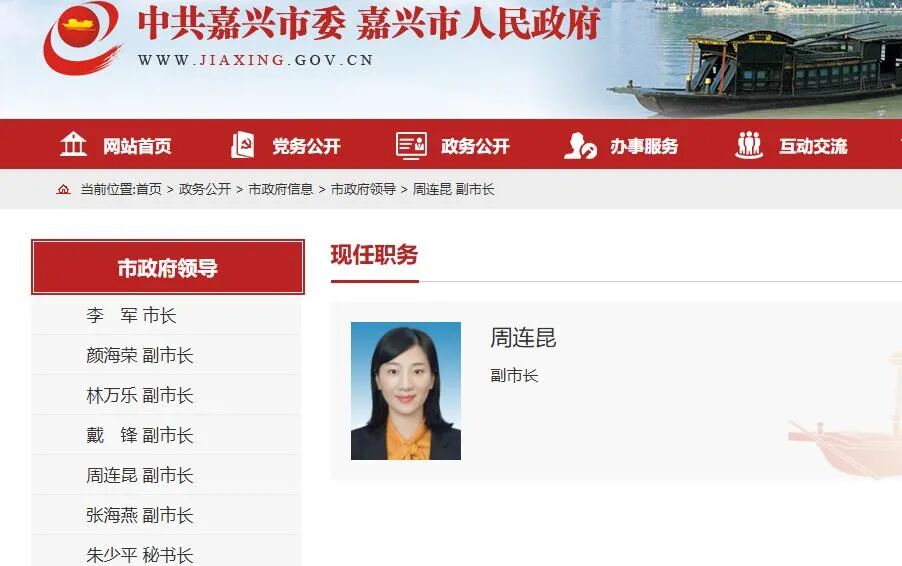The height and width of the screenshot is (566, 902).
Task: Go to 市政府信息 in breadcrumb path
Action: tap(281, 189)
